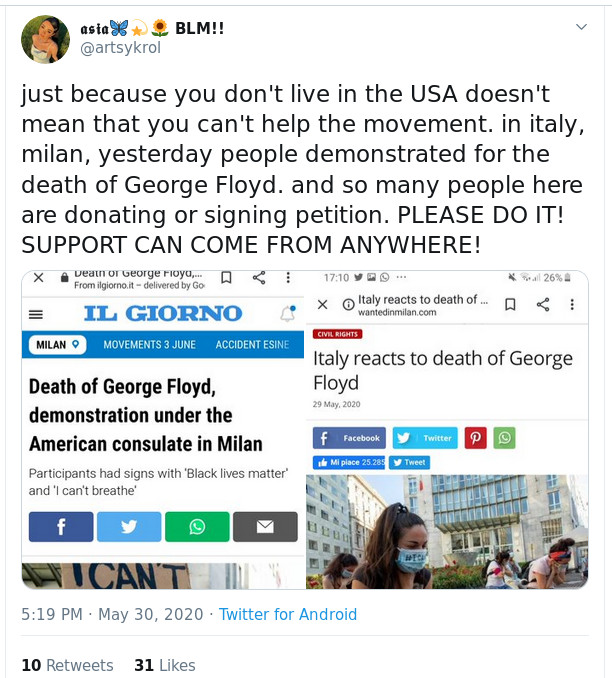Click the CIVIL RIGHTS category tag

(337, 334)
